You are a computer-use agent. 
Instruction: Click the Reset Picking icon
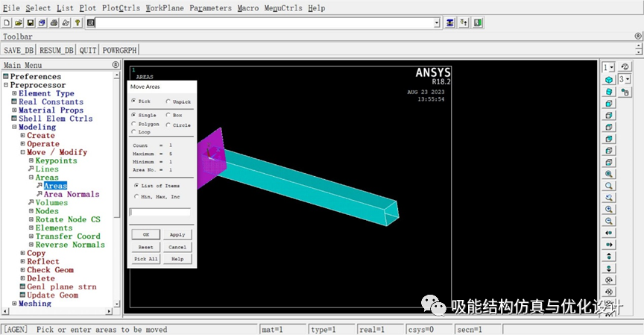pyautogui.click(x=464, y=23)
